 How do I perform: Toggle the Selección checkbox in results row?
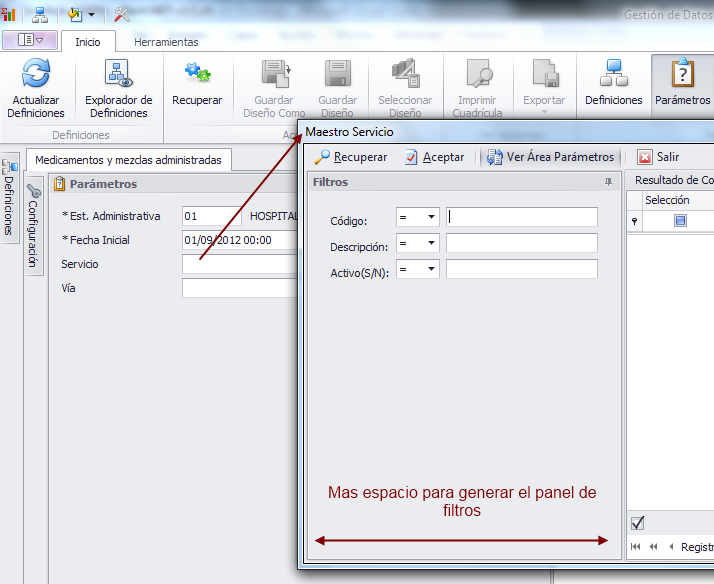(680, 221)
